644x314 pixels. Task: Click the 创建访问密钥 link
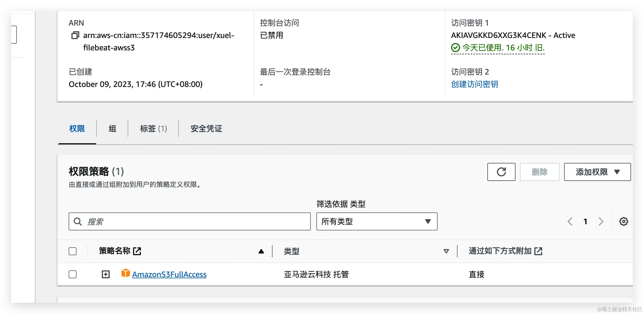474,84
